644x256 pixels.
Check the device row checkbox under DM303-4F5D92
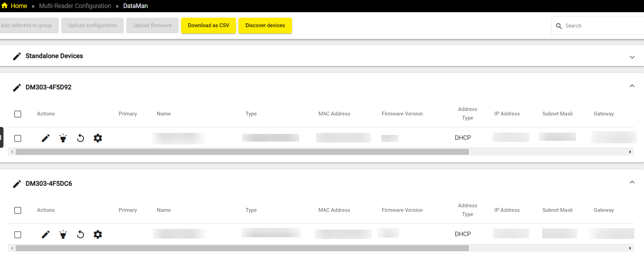tap(18, 138)
